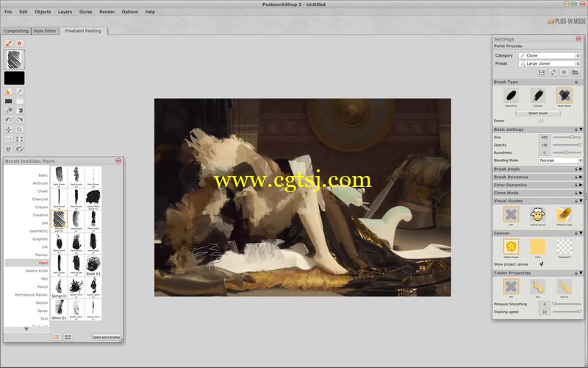The image size is (588, 368).
Task: Select Charcoal brush family
Action: [x=40, y=199]
